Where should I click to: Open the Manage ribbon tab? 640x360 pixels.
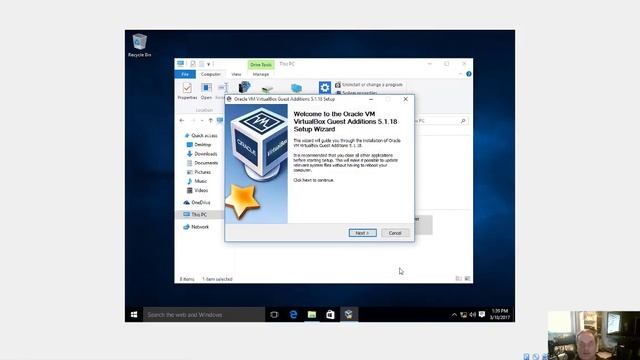(x=261, y=74)
